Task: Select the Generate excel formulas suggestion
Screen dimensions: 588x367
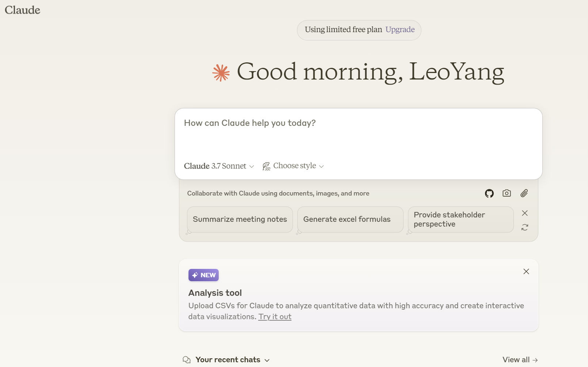Action: (347, 219)
